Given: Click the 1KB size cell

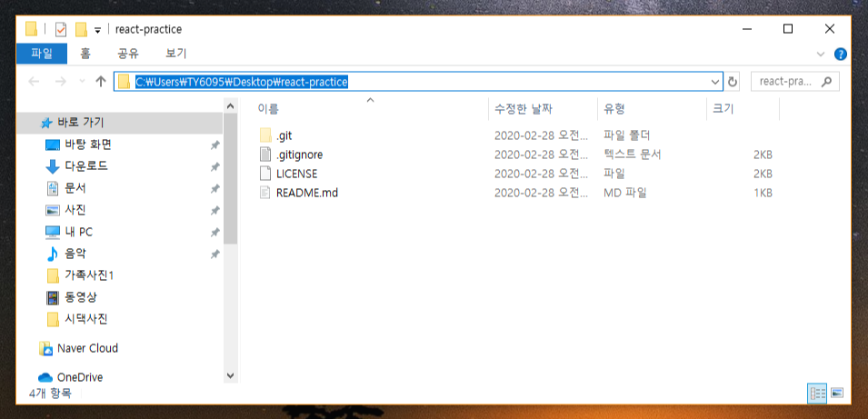Looking at the screenshot, I should pos(763,194).
